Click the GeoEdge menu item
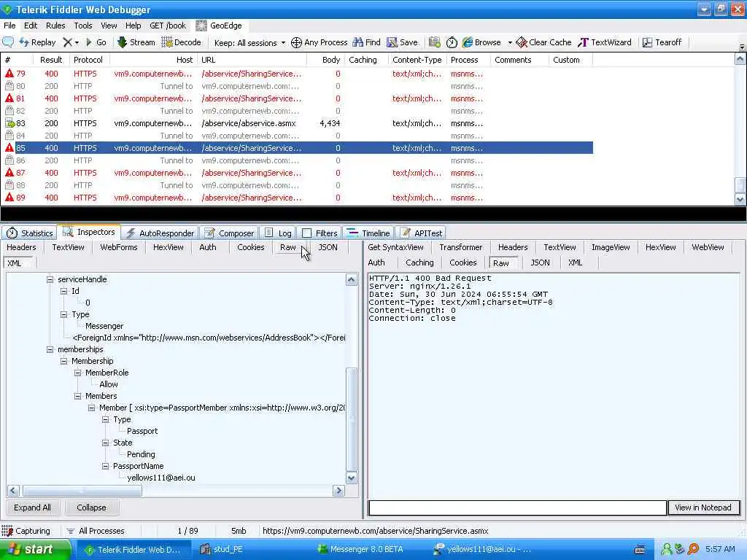Screen dimensions: 747x560 pyautogui.click(x=219, y=26)
